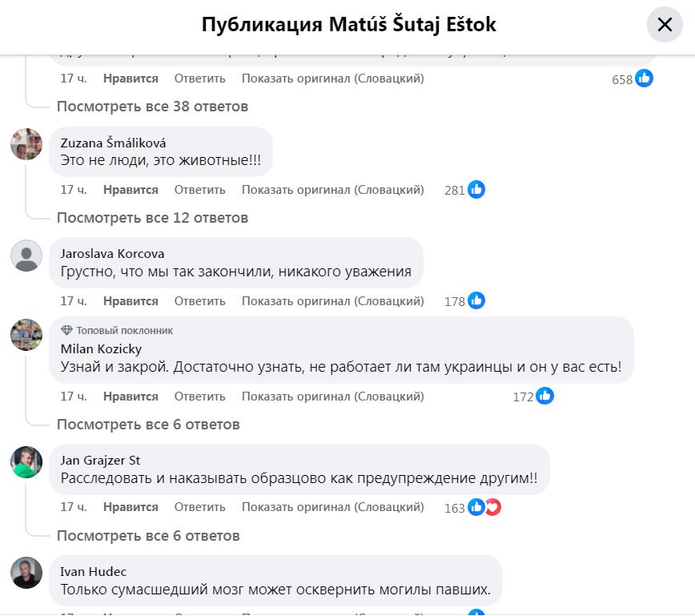695x616 pixels.
Task: Click like reaction icon on Milan Kozicky's comment
Action: pos(545,396)
